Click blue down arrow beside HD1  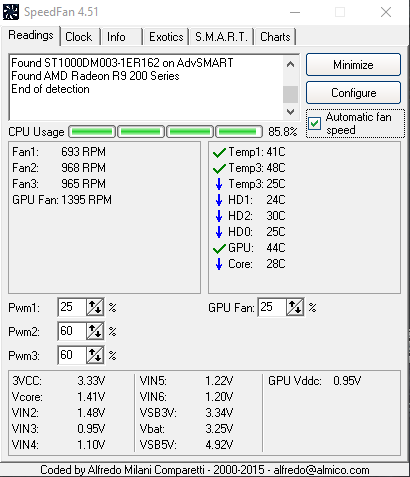[x=219, y=200]
